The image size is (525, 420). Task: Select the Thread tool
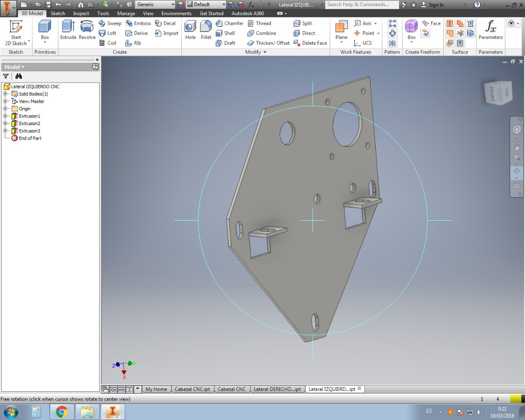pyautogui.click(x=260, y=23)
